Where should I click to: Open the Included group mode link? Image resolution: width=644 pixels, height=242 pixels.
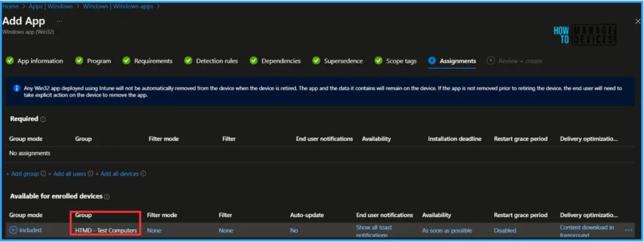tap(31, 231)
